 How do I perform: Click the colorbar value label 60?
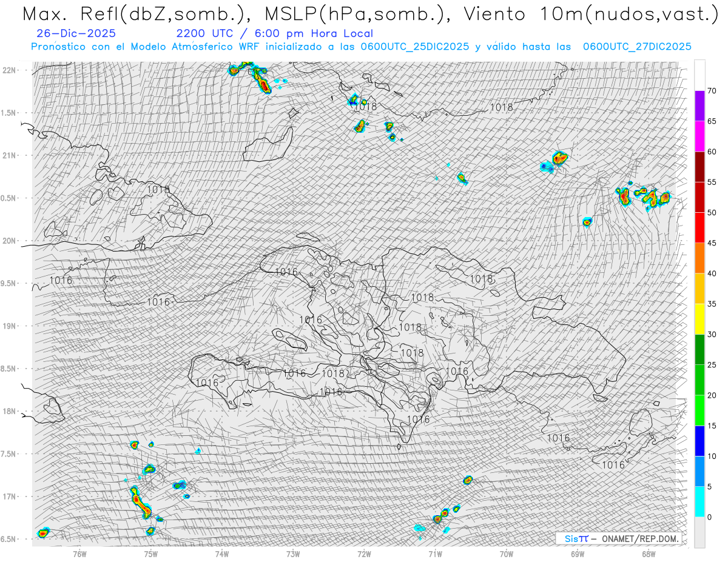(x=712, y=152)
